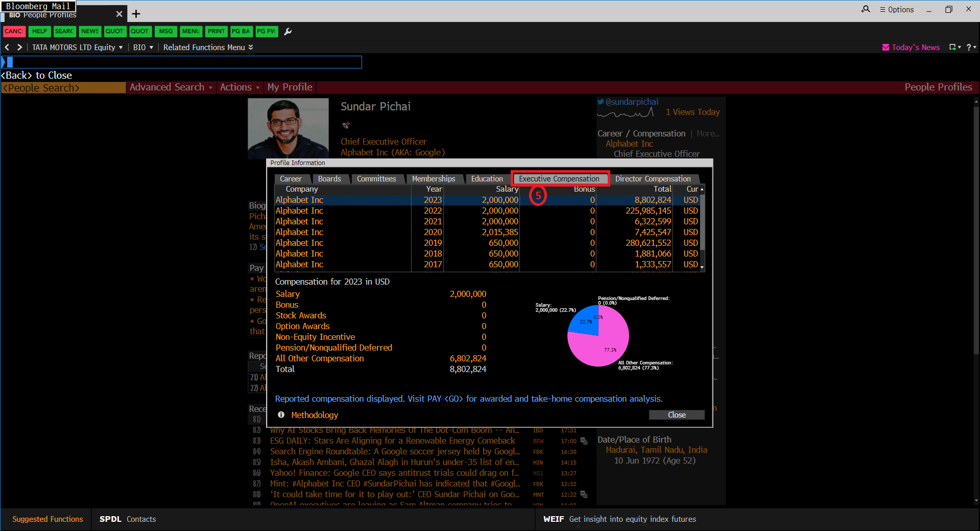
Task: Click the More... career link
Action: pyautogui.click(x=708, y=133)
